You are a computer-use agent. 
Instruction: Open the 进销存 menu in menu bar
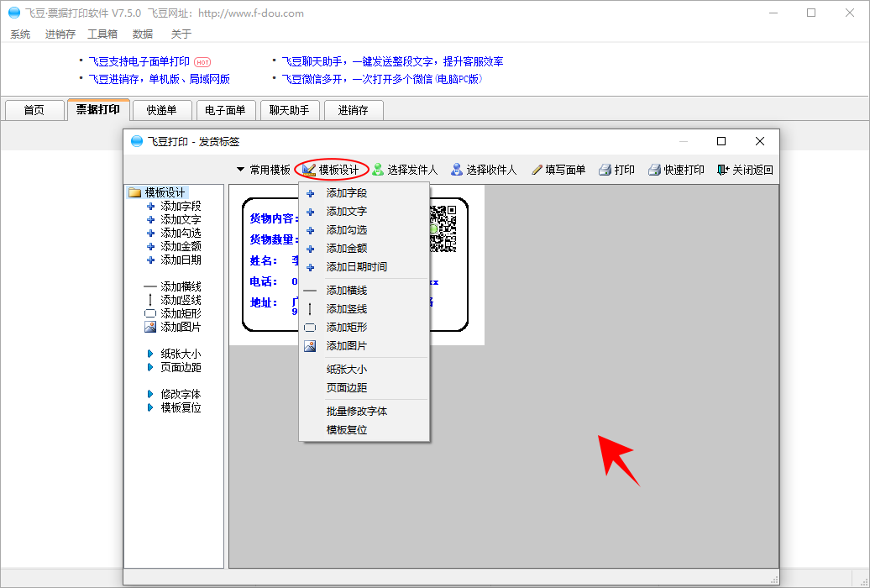60,34
